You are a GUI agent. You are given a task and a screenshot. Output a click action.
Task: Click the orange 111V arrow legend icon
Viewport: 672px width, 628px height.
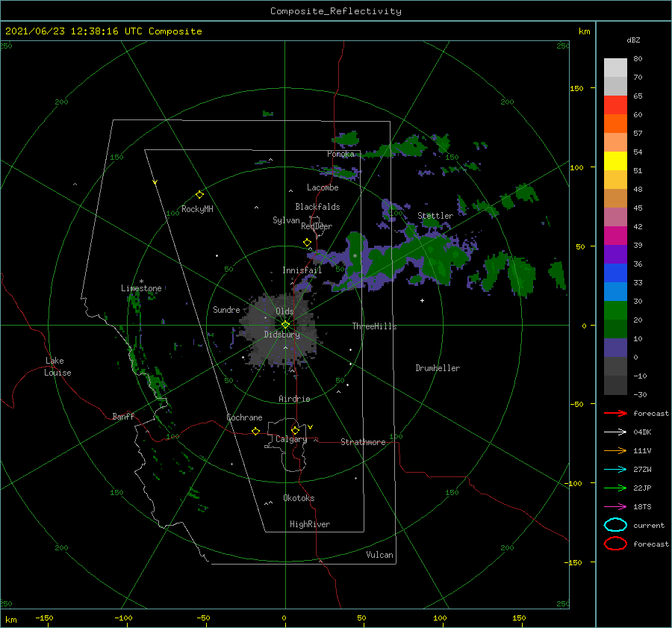615,450
